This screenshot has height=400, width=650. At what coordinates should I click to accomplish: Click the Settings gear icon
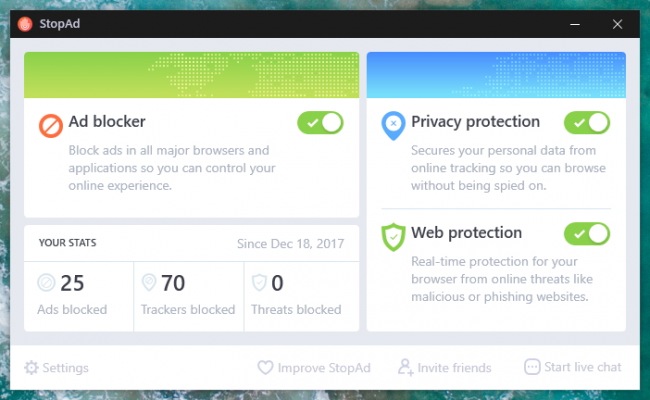click(x=31, y=367)
